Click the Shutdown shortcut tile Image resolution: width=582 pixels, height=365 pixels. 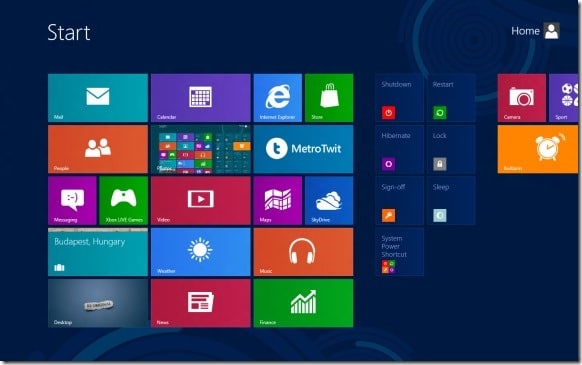coord(399,98)
